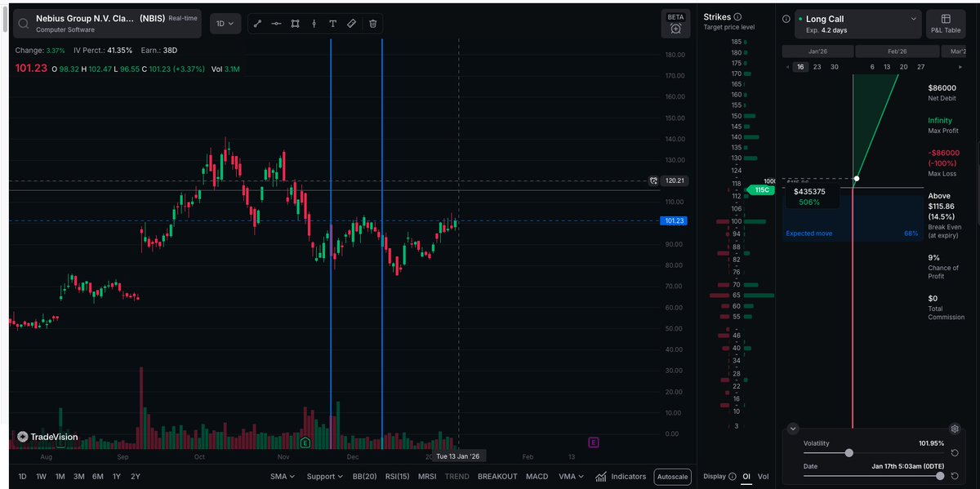Click the 100 strike row

click(x=737, y=221)
